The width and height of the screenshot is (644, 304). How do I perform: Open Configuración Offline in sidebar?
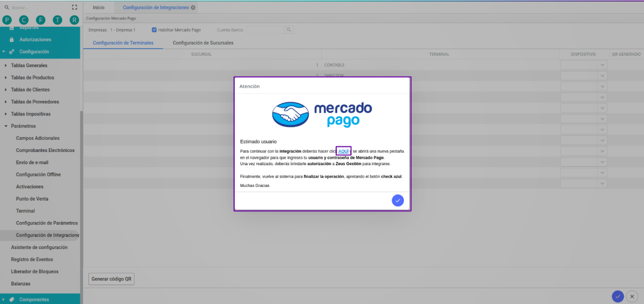tap(38, 175)
